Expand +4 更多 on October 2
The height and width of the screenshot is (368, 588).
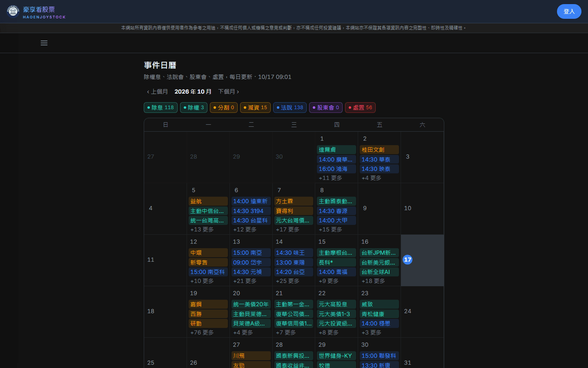[x=372, y=178]
